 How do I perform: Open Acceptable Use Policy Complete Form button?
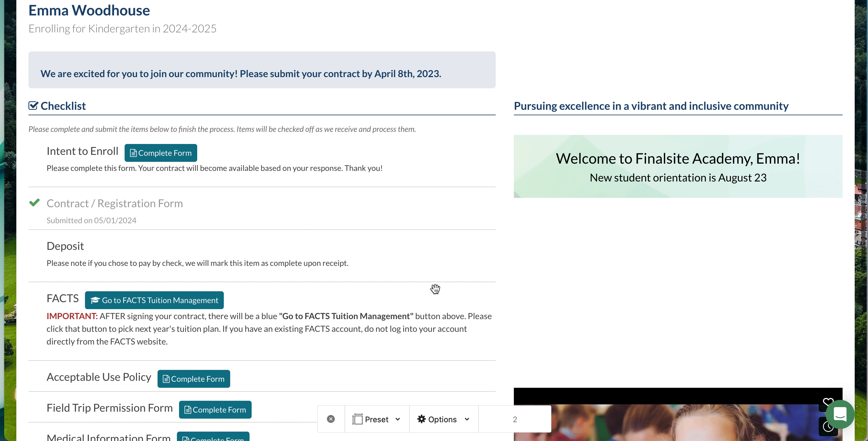pyautogui.click(x=194, y=379)
